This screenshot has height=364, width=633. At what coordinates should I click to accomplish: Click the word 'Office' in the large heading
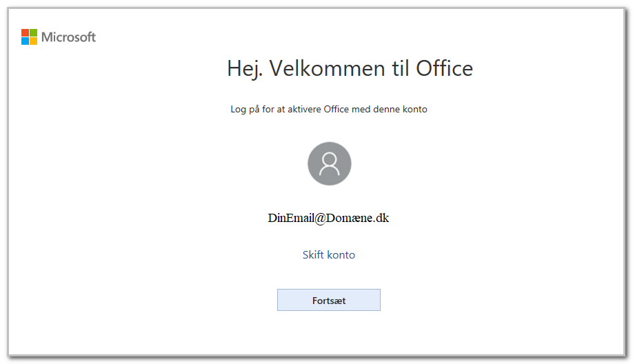coord(445,68)
